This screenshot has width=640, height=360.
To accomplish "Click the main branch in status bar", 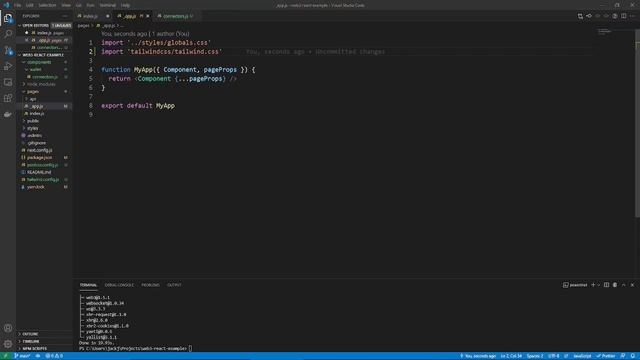I will tap(22, 356).
